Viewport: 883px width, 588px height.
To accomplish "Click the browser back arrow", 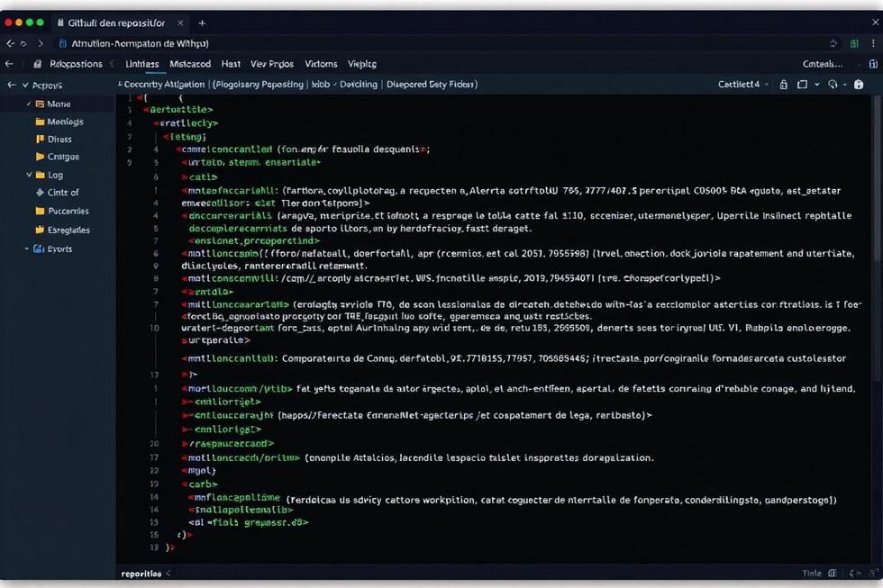I will point(10,43).
